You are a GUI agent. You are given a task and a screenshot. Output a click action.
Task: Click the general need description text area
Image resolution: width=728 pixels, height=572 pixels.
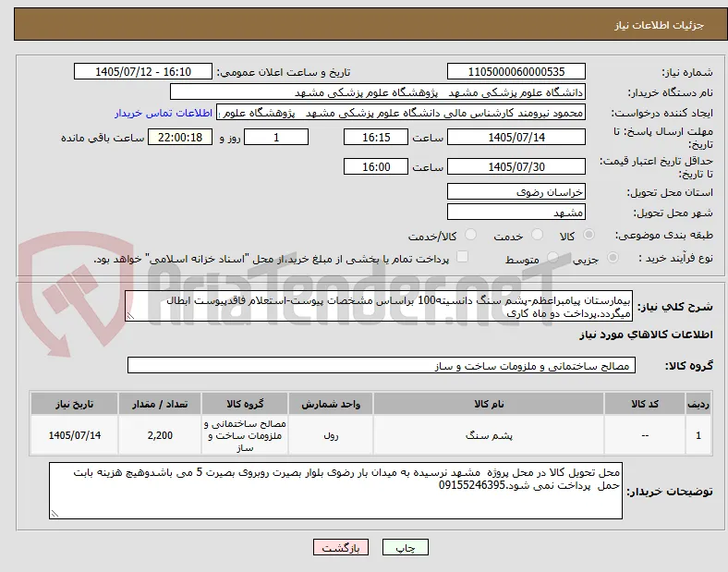[379, 307]
